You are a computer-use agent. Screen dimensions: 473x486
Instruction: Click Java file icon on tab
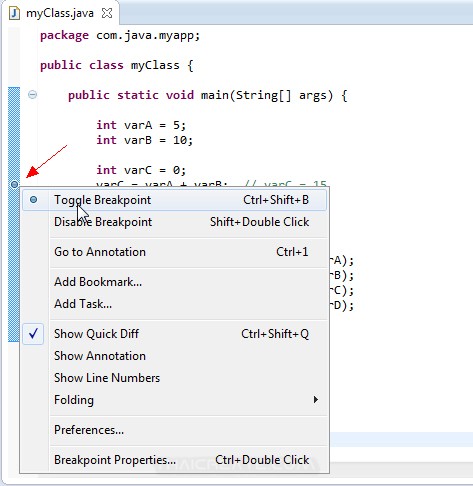click(14, 13)
